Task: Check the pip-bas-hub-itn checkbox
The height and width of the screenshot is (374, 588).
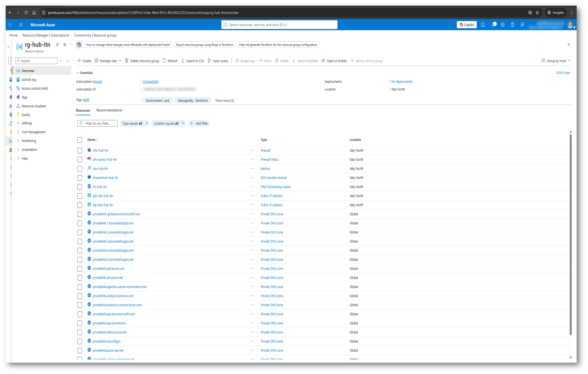Action: 80,205
